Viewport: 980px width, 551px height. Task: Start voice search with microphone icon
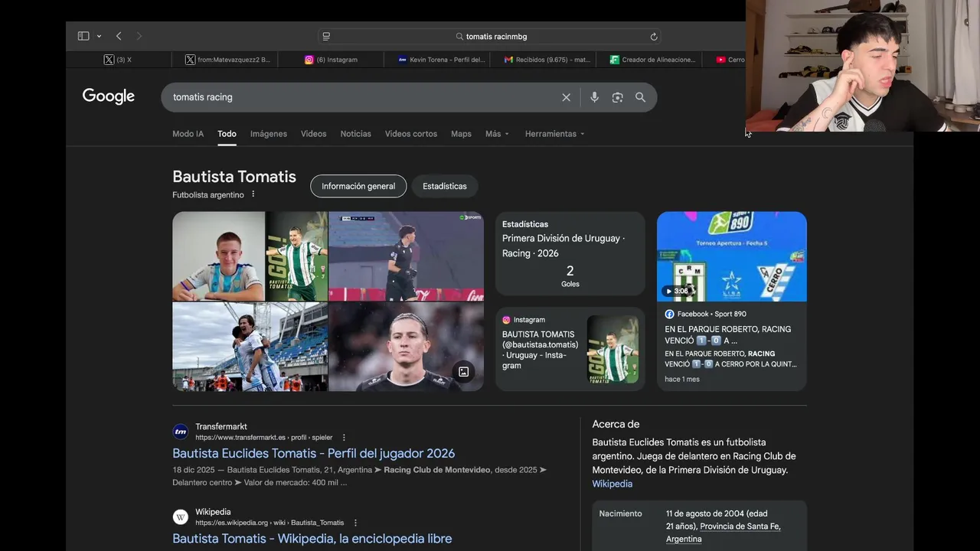(x=594, y=97)
